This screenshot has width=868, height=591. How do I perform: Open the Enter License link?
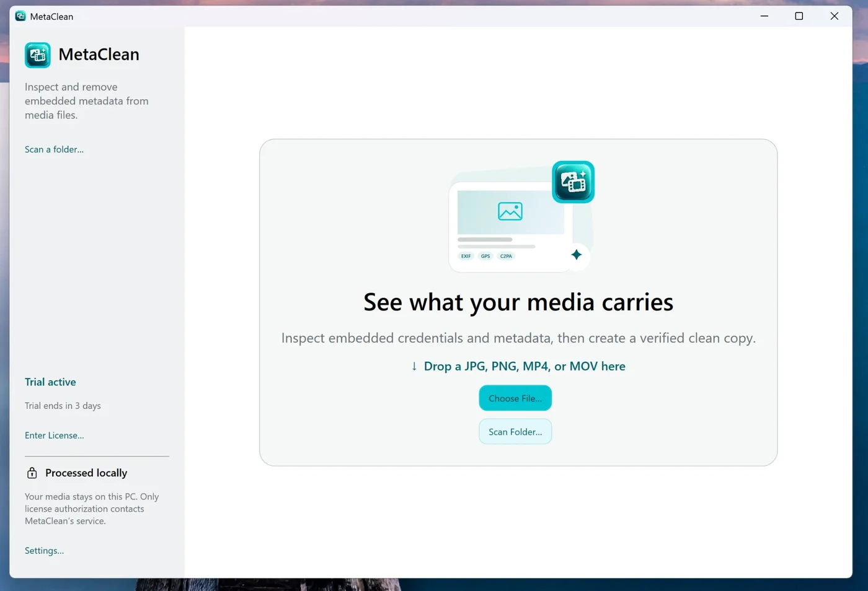click(x=55, y=436)
